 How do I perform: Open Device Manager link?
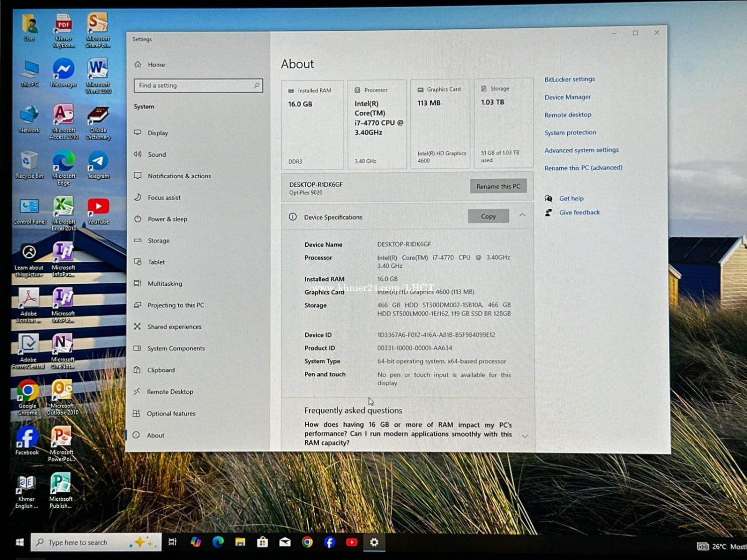click(x=567, y=97)
